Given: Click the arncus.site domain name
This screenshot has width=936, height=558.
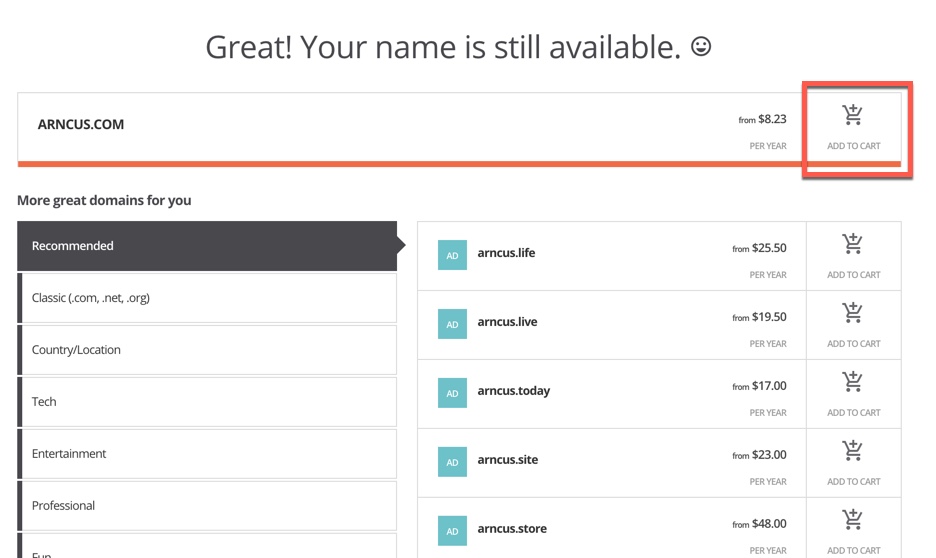Looking at the screenshot, I should tap(507, 460).
